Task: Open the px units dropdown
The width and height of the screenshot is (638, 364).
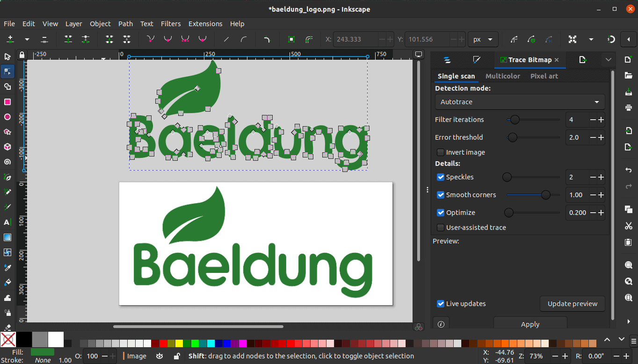Action: pos(483,39)
